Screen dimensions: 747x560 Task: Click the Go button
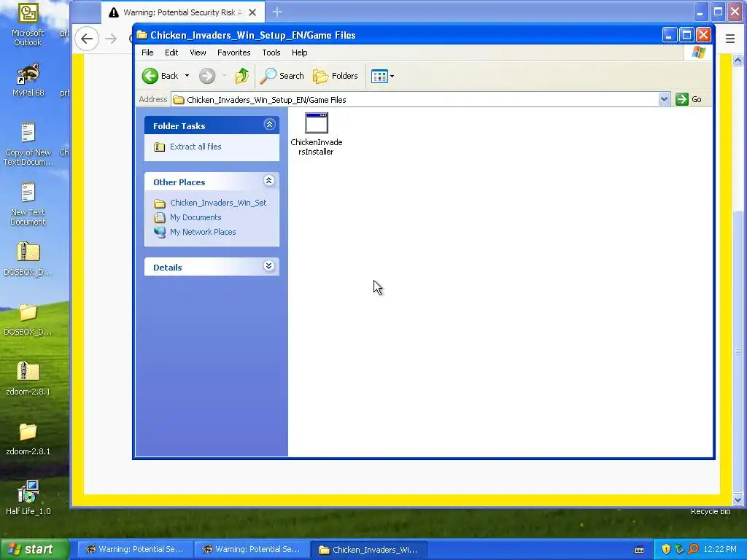[x=689, y=99]
